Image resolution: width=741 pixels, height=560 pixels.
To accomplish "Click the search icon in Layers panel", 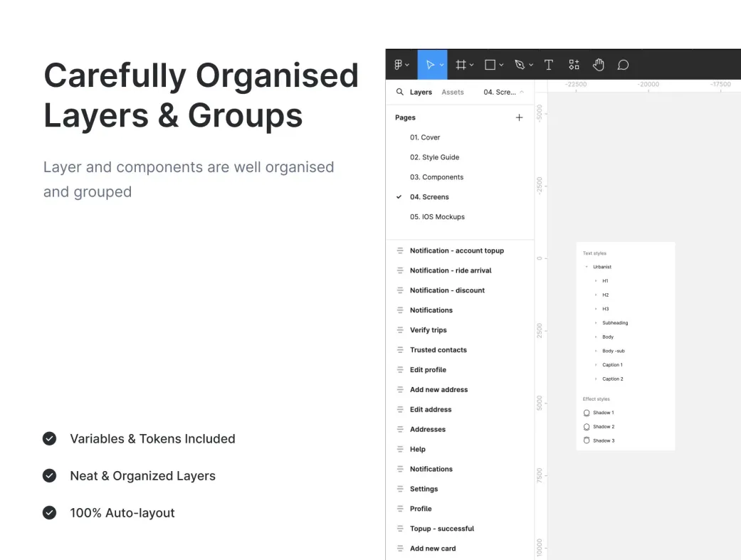I will pos(399,92).
